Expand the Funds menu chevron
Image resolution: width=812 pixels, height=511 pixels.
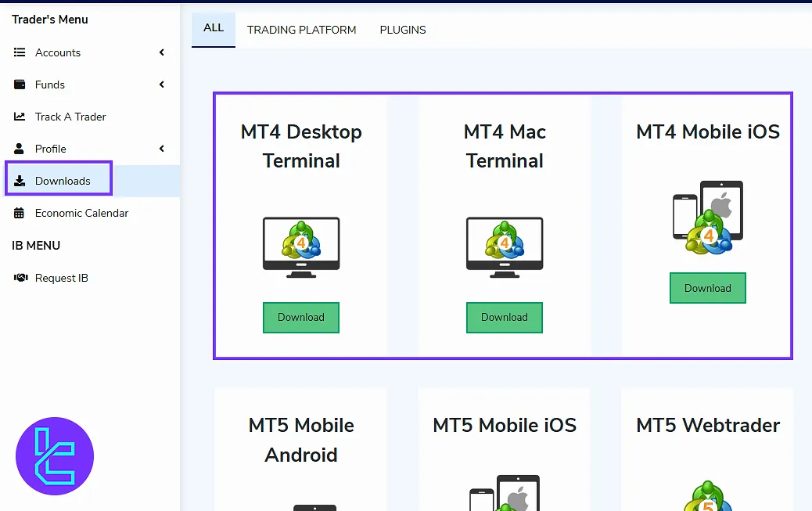tap(162, 85)
